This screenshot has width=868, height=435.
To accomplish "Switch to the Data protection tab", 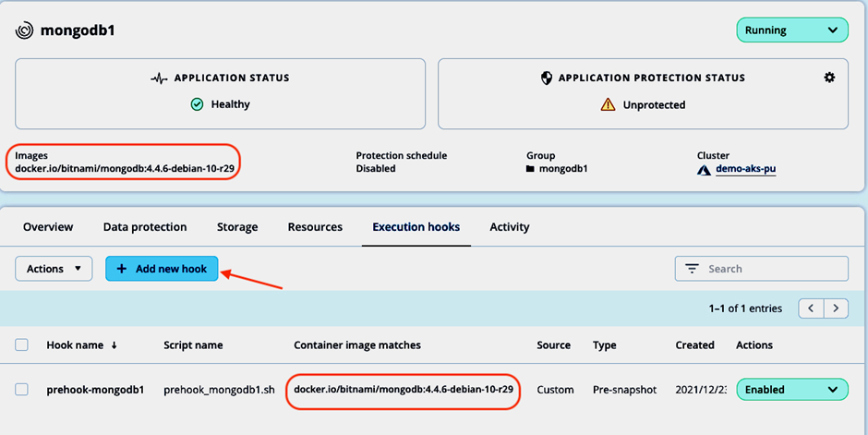I will 145,227.
